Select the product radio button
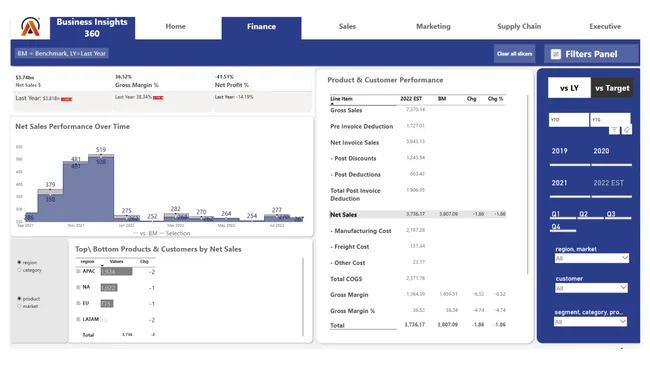 point(19,298)
